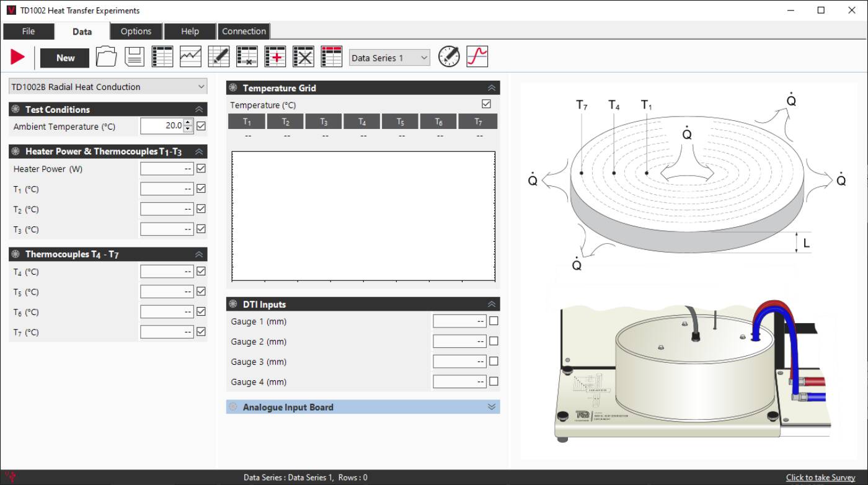Click the add row table icon
The height and width of the screenshot is (485, 868).
point(275,56)
